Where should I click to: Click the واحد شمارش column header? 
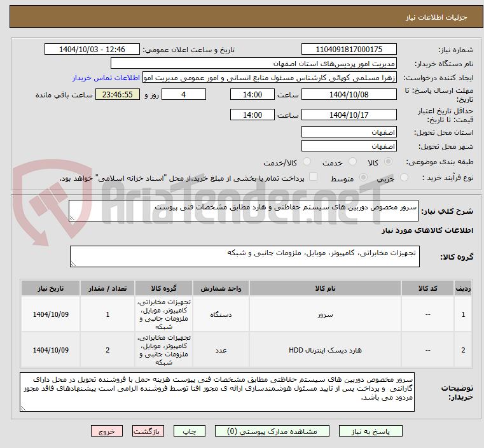pyautogui.click(x=221, y=288)
